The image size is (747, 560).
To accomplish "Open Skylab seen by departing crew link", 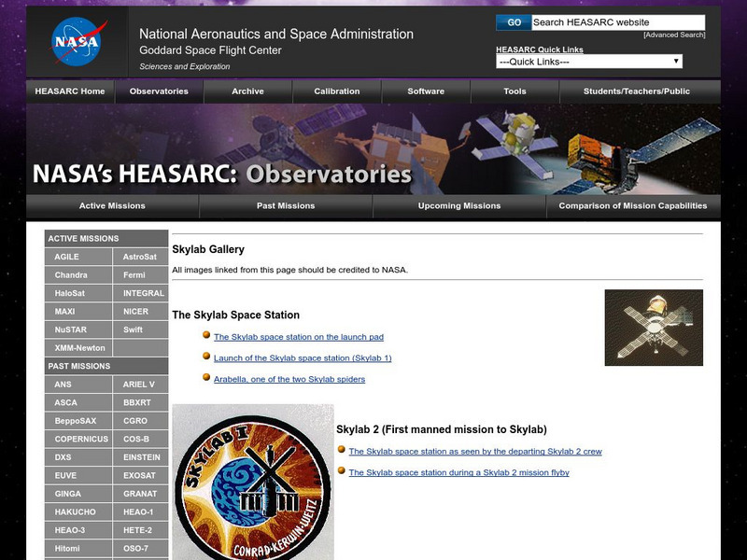I will click(475, 452).
